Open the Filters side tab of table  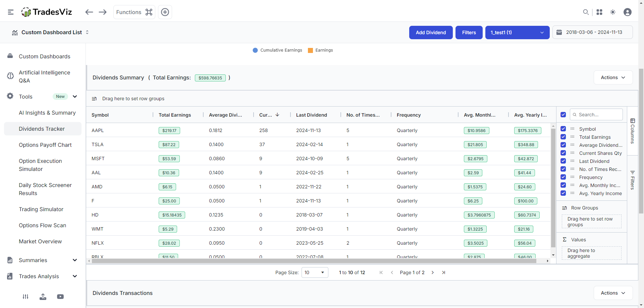(x=633, y=180)
